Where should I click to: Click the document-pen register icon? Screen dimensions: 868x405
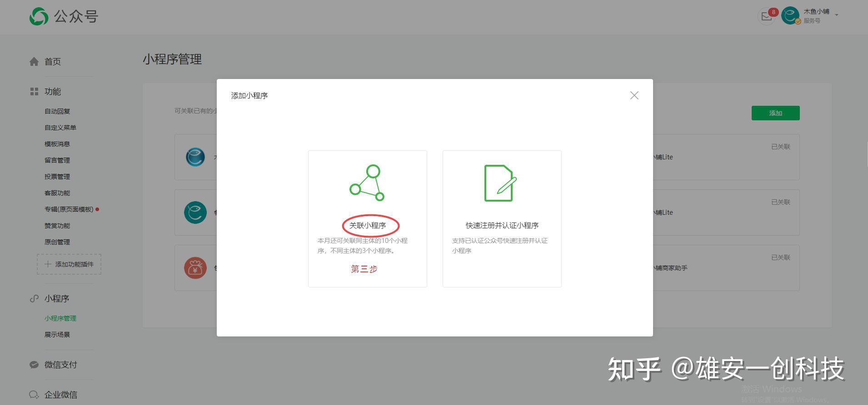coord(500,183)
